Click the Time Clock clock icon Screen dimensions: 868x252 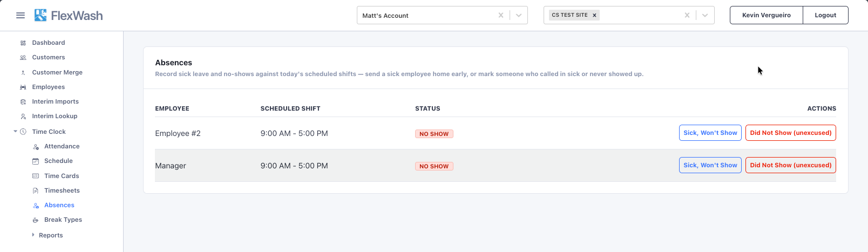(23, 132)
